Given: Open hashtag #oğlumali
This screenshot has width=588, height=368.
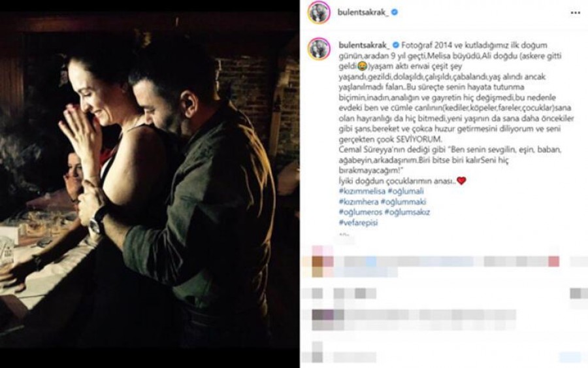Looking at the screenshot, I should coord(406,192).
